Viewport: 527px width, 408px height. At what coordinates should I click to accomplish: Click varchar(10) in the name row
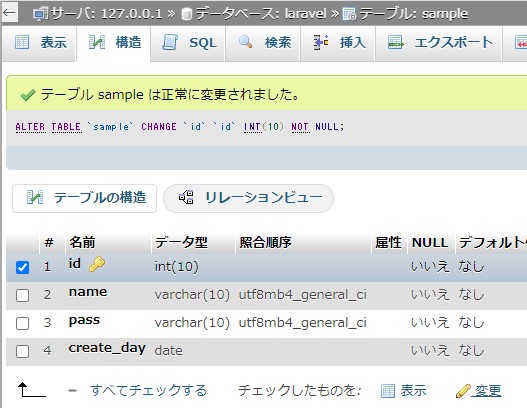pos(192,295)
